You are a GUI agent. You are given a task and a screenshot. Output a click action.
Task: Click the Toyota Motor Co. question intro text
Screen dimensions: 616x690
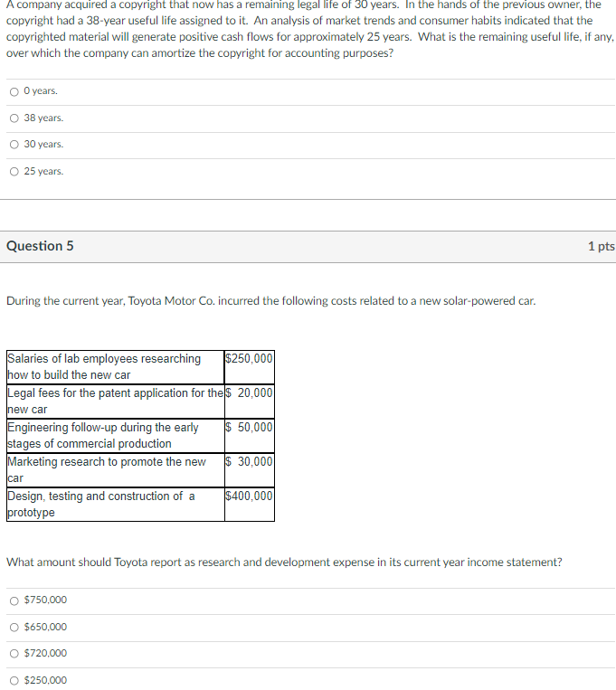click(x=270, y=301)
